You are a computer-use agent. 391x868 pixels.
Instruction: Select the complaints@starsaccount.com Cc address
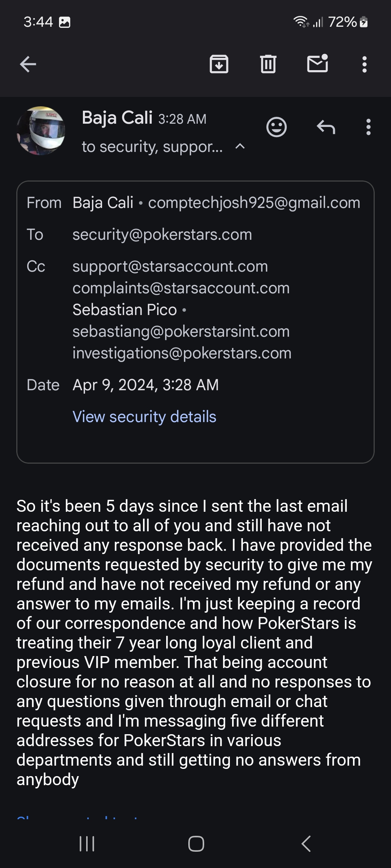coord(181,288)
